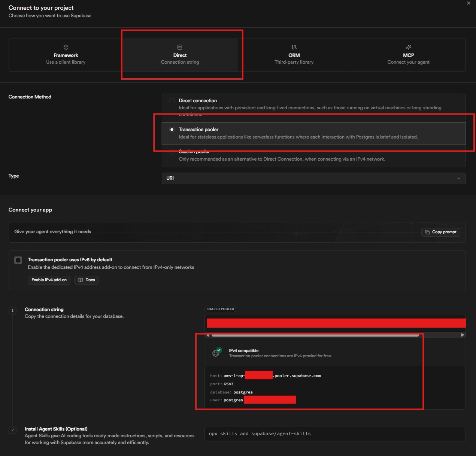
Task: Open the Docs link button
Action: click(x=87, y=280)
